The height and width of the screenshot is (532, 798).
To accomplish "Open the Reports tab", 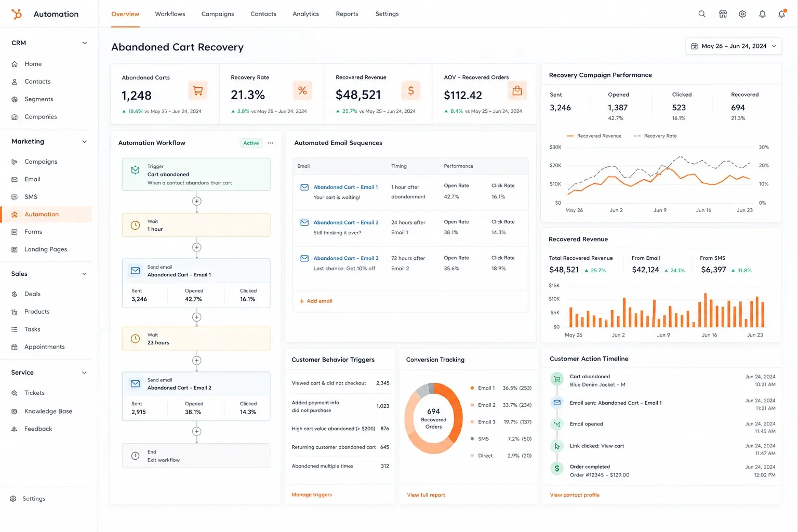I will [347, 14].
